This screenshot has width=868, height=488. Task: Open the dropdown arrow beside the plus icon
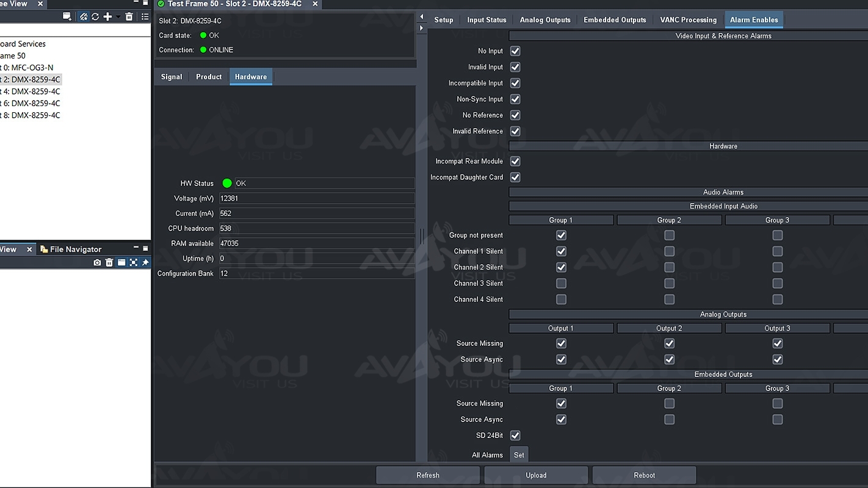(x=118, y=16)
